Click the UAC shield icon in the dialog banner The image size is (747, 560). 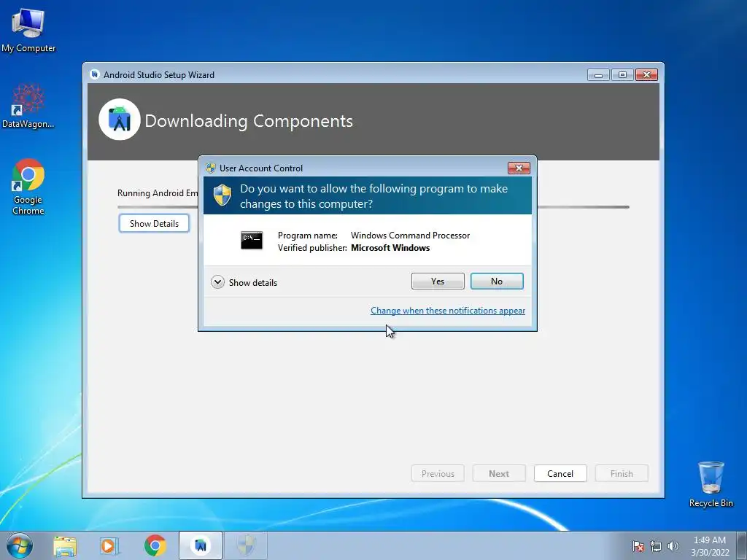coord(222,195)
